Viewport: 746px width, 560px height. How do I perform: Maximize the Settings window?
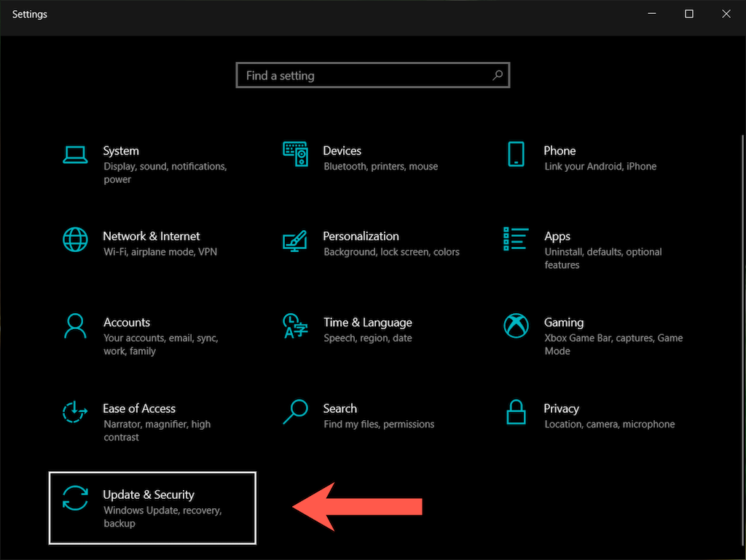(x=689, y=14)
